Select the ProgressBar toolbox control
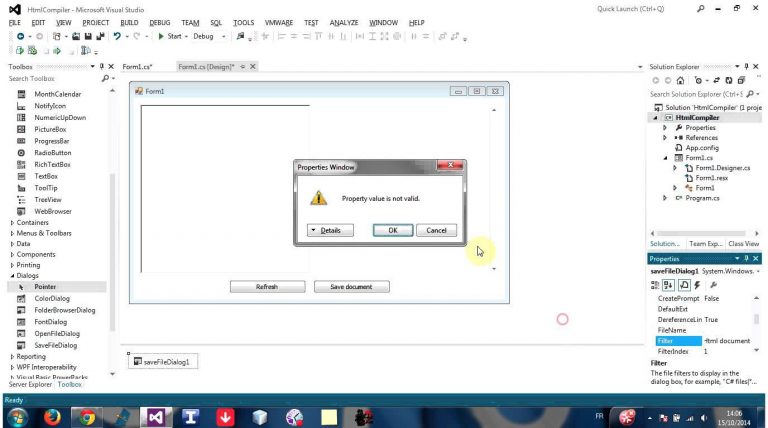 (50, 141)
